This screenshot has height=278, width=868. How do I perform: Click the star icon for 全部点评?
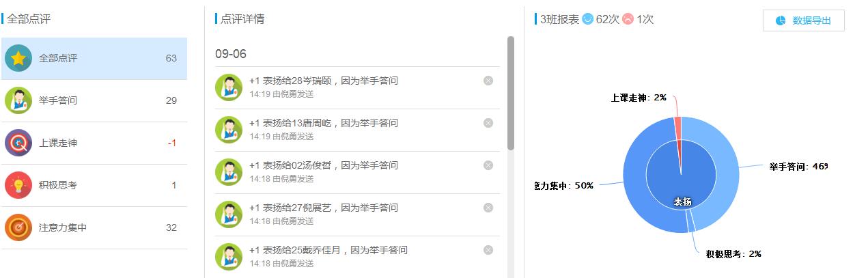tap(18, 58)
